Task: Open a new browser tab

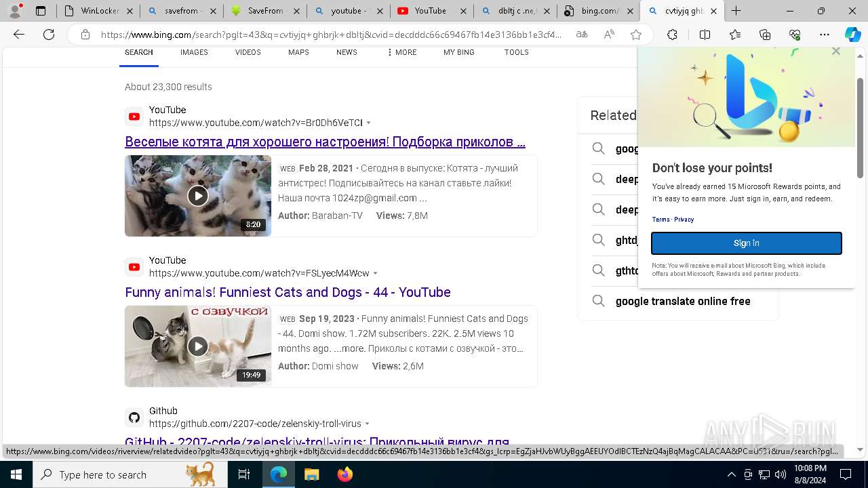Action: (736, 11)
